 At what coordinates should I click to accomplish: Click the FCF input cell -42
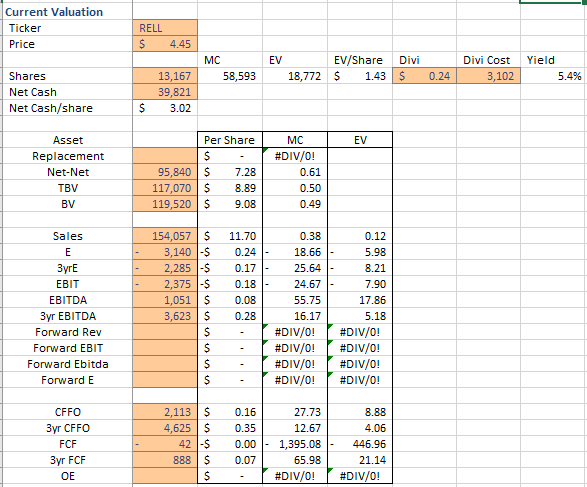(x=165, y=444)
